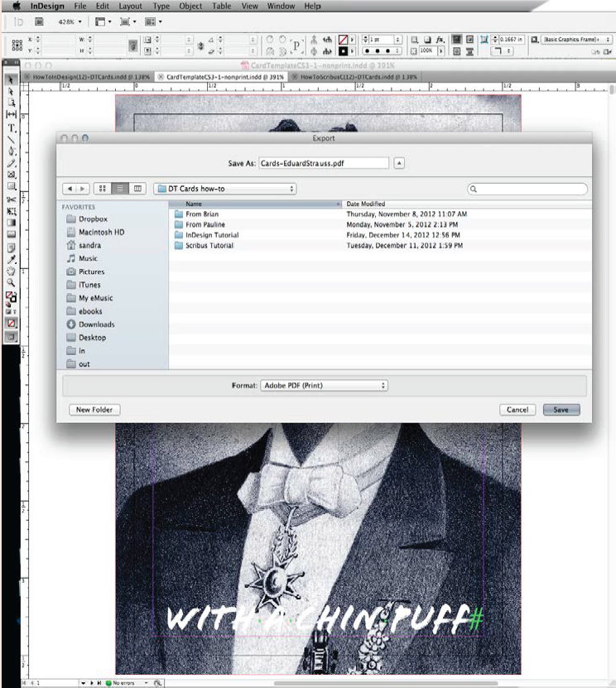Select the Type tool in the toolbox
Screen dimensions: 616x688
pyautogui.click(x=12, y=128)
